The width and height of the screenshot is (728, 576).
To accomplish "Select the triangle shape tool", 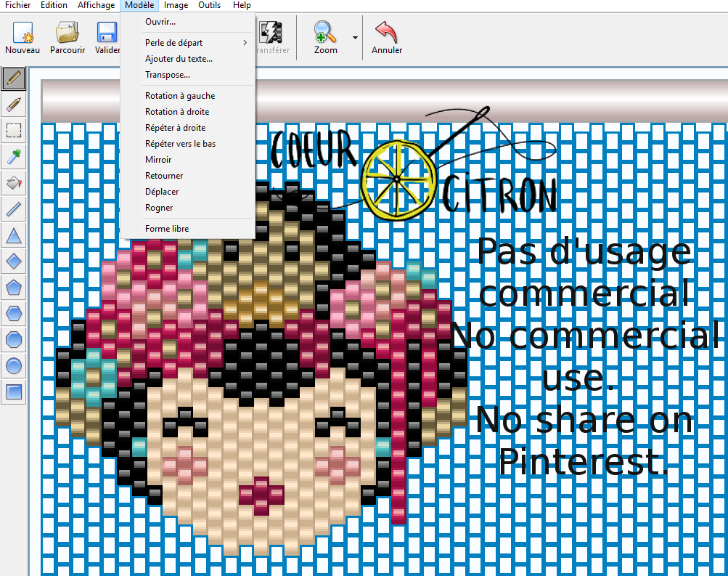I will click(14, 235).
